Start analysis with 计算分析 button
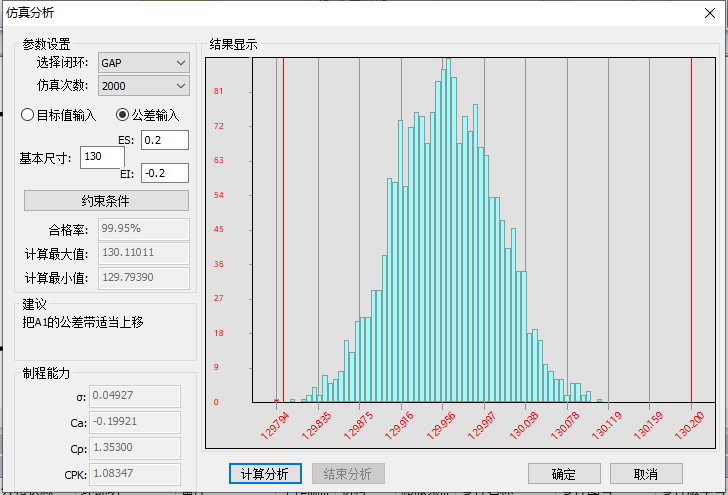 coord(265,473)
